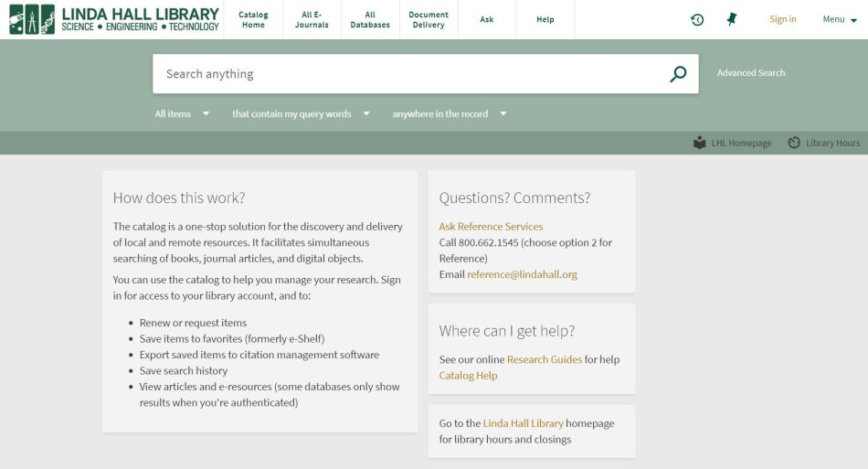
Task: Open Document Delivery
Action: tap(429, 19)
